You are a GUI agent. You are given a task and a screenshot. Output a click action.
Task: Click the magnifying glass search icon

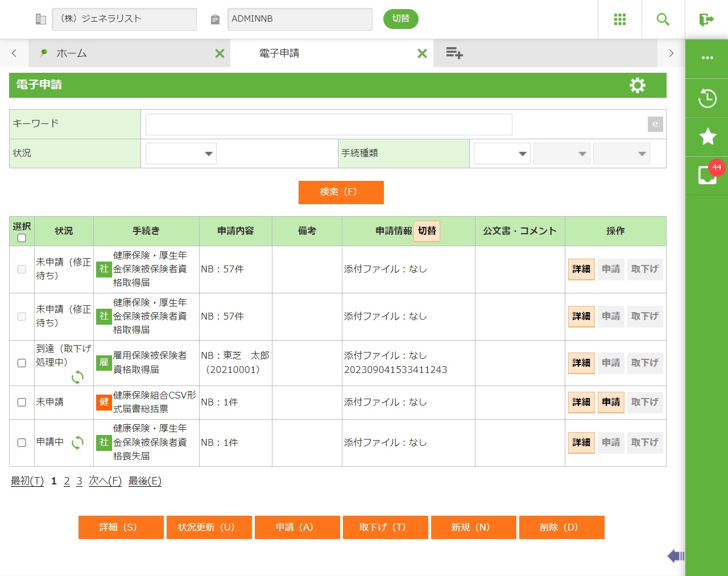663,19
